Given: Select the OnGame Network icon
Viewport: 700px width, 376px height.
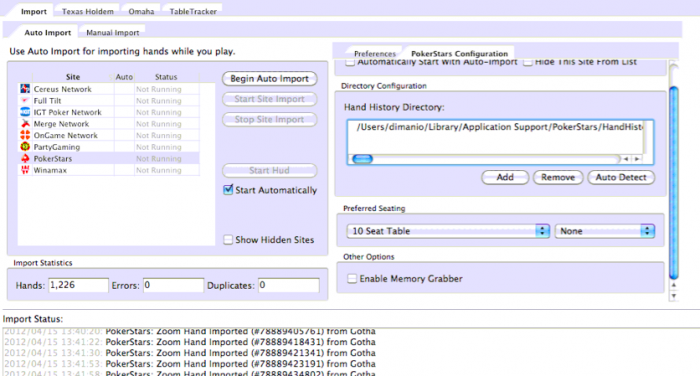Looking at the screenshot, I should (25, 135).
